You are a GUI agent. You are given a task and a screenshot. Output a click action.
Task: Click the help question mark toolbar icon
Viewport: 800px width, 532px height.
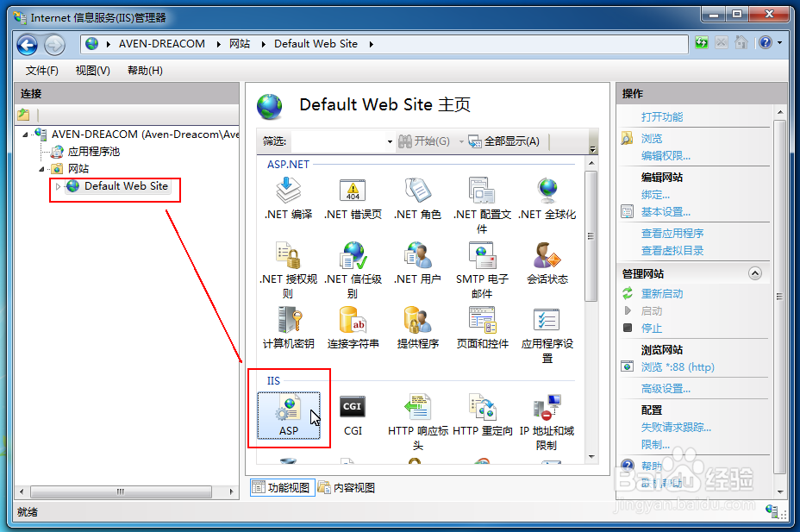click(766, 42)
